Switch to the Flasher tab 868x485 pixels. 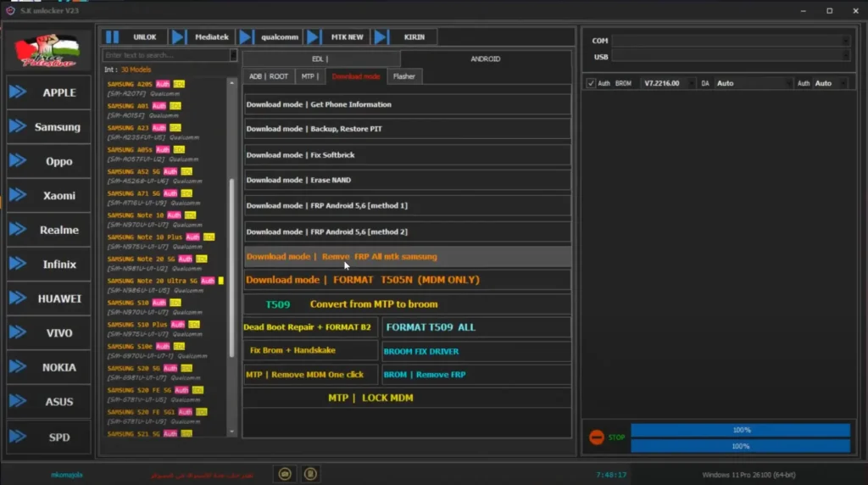click(404, 76)
